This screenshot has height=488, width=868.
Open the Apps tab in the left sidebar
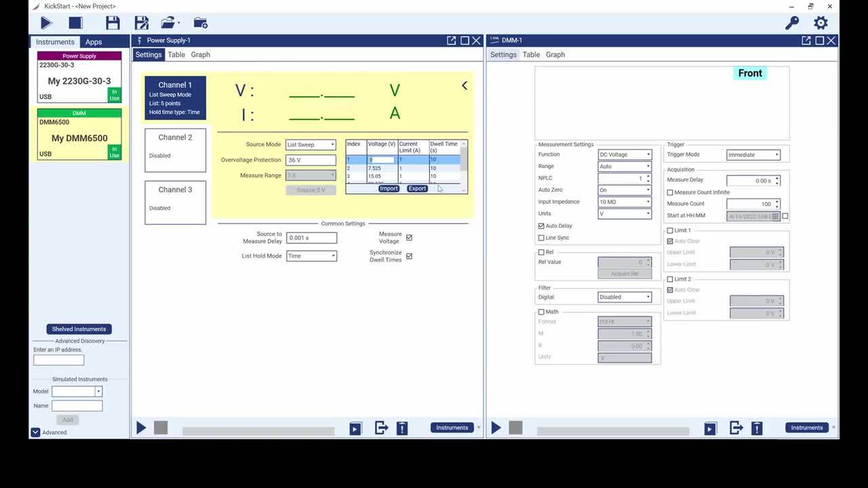click(x=93, y=41)
